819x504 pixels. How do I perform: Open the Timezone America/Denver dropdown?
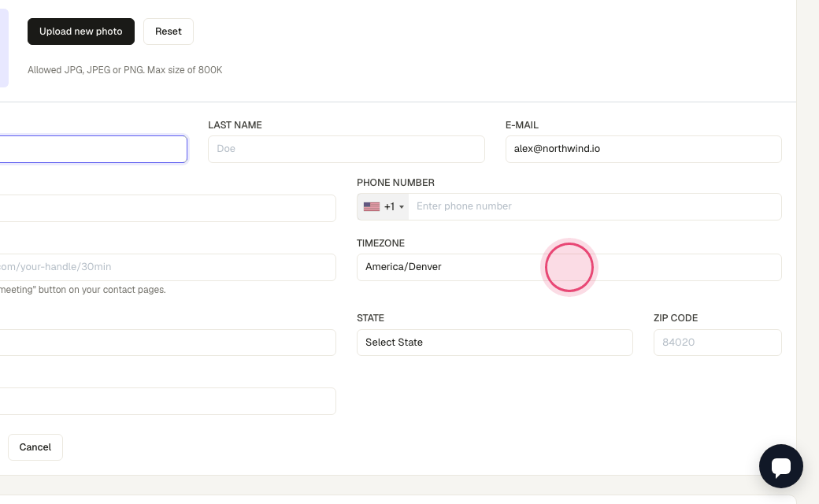pos(569,268)
